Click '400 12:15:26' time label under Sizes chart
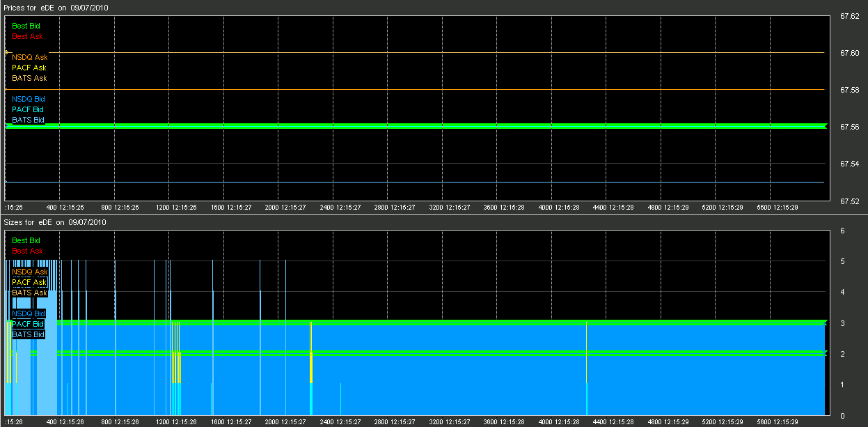868x427 pixels. (65, 422)
